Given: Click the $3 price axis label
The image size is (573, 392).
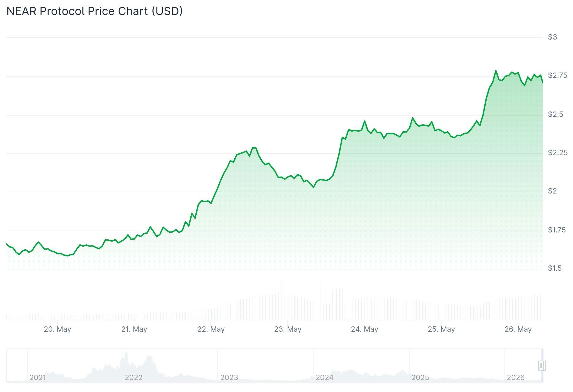Looking at the screenshot, I should 553,37.
